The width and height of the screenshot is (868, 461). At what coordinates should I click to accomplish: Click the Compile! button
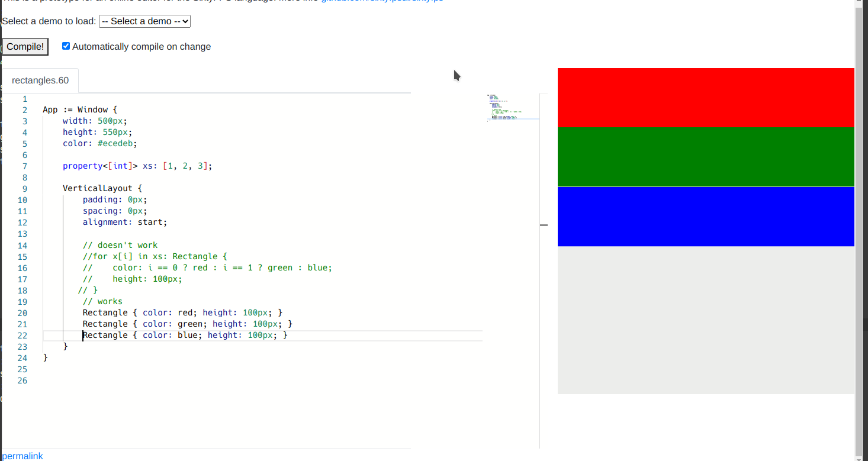pyautogui.click(x=24, y=46)
